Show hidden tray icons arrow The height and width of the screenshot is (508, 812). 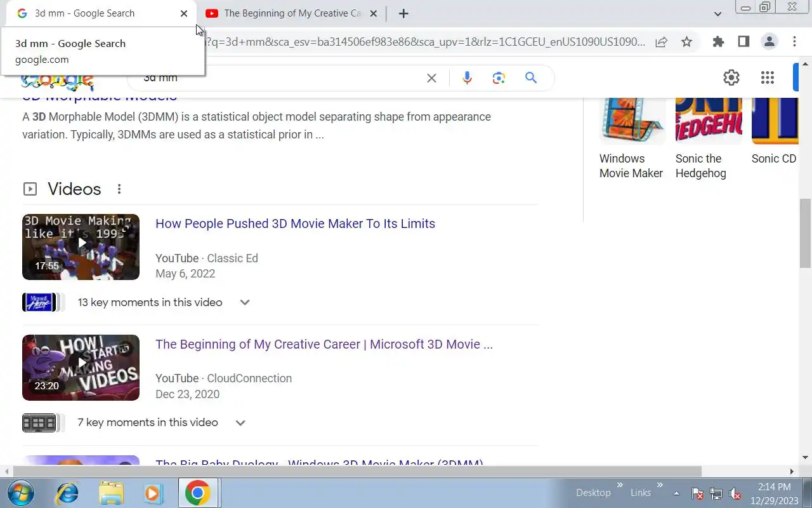point(676,493)
